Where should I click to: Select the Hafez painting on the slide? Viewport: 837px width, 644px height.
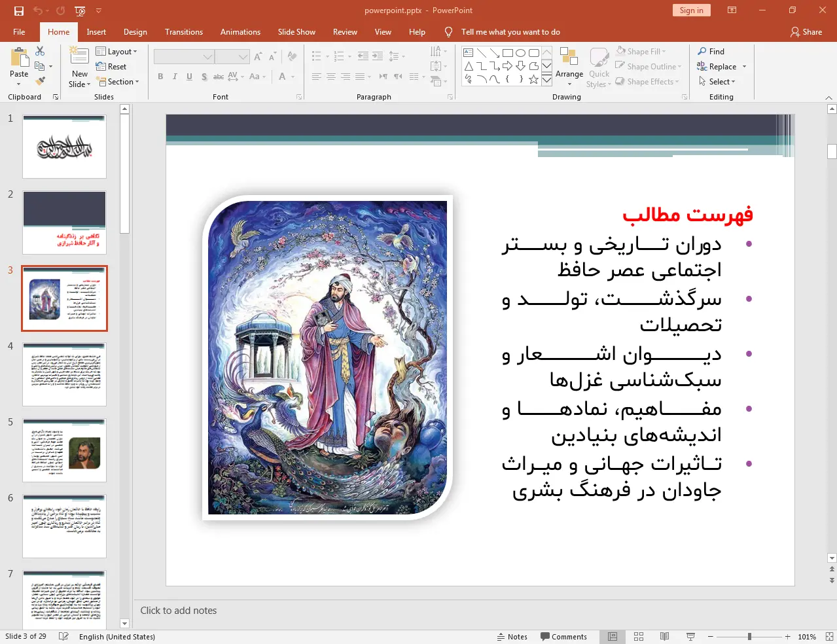point(327,357)
